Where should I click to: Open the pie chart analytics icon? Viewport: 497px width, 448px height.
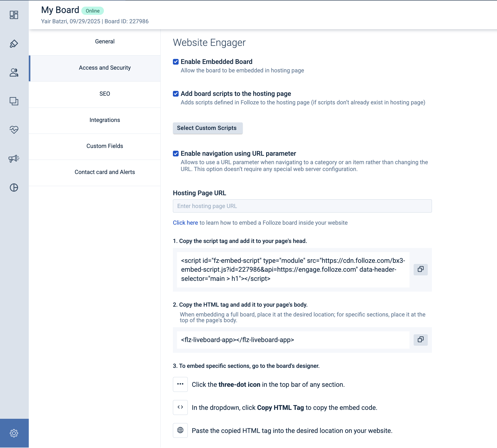coord(14,187)
